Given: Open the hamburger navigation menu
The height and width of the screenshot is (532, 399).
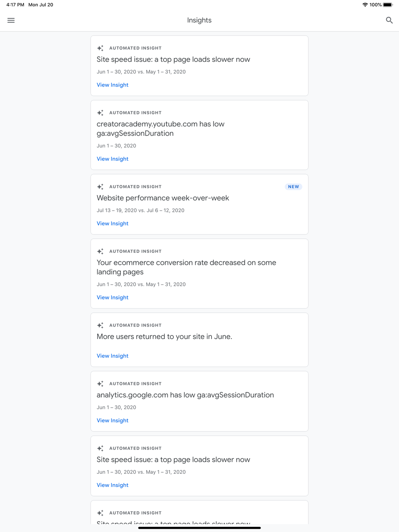Looking at the screenshot, I should [11, 20].
